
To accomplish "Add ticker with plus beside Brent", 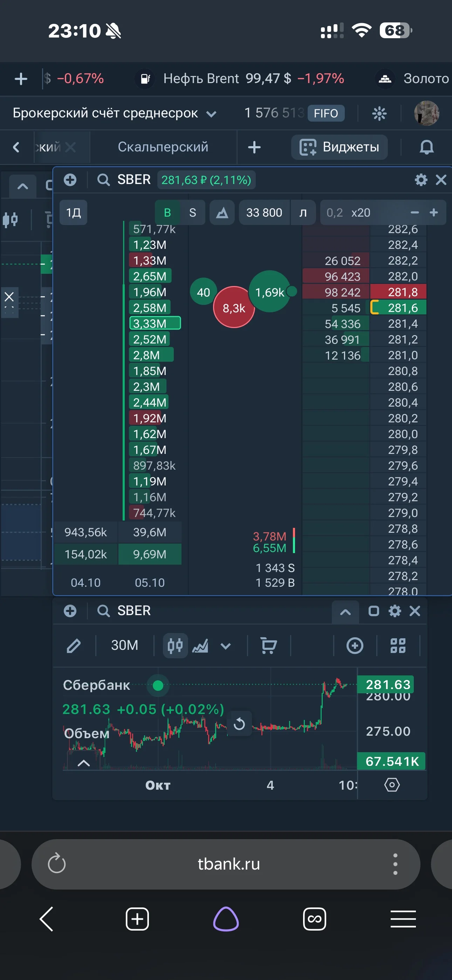I will (x=21, y=79).
